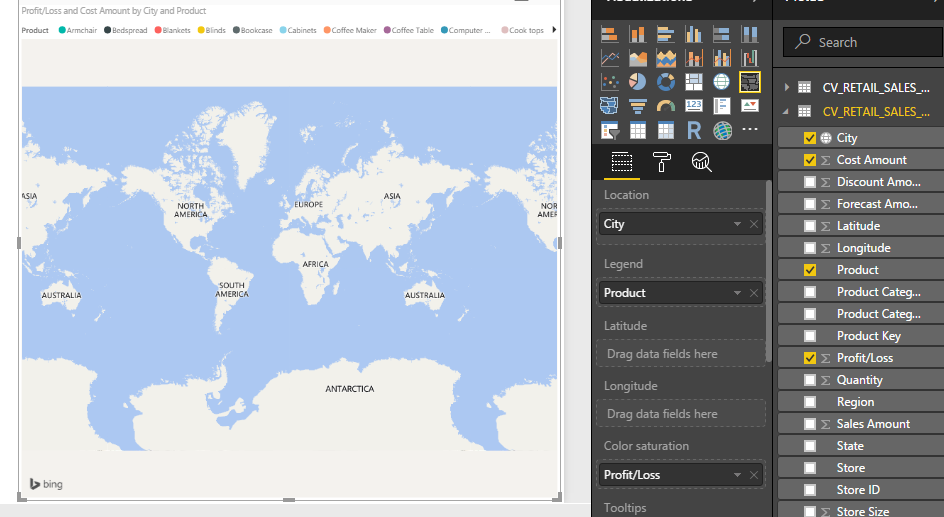Add a Funnel chart visualization
Viewport: 944px width, 517px height.
tap(638, 106)
